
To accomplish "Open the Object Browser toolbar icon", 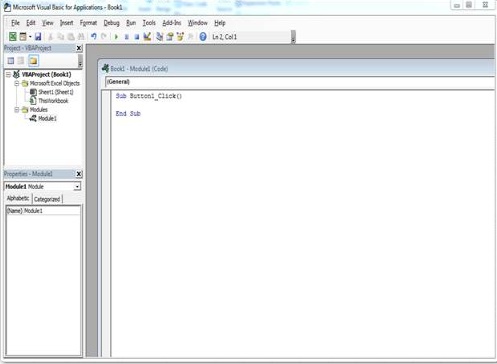I will click(180, 37).
